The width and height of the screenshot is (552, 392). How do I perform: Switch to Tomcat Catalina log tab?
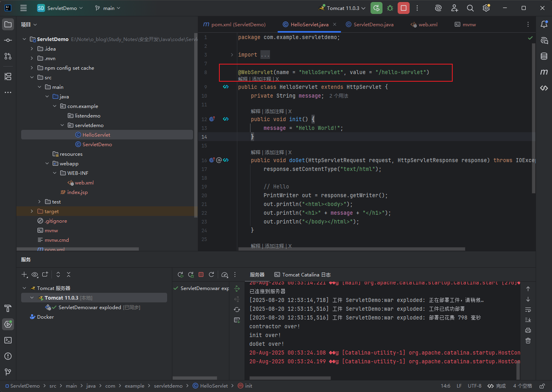tap(302, 275)
